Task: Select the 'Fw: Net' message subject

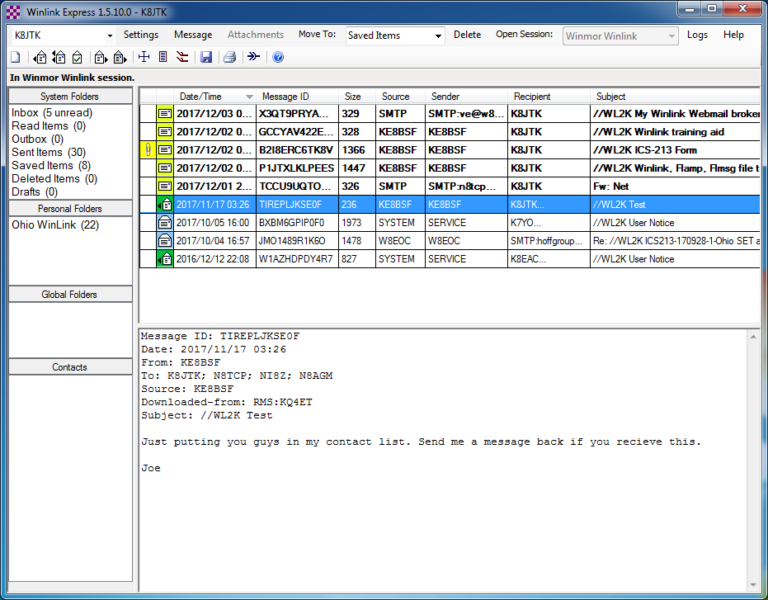Action: [611, 186]
